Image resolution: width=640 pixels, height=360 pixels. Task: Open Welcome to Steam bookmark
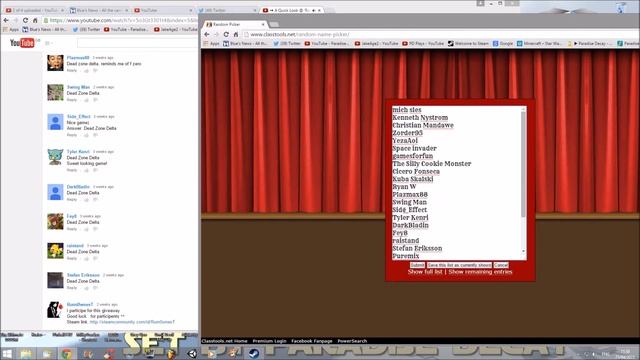[x=468, y=43]
